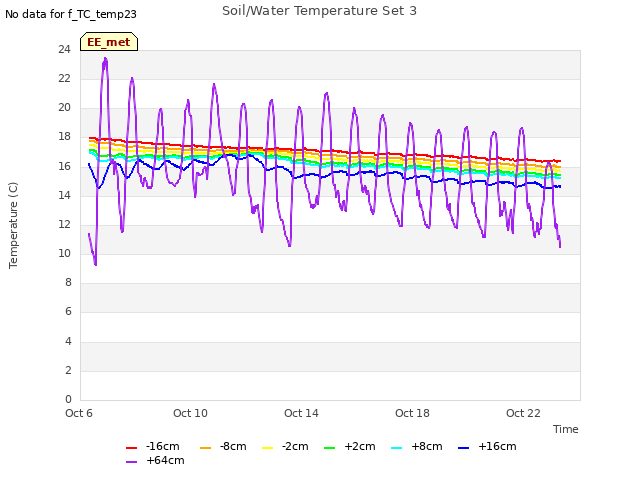Click the red -16cm legend swatch
This screenshot has width=640, height=480.
point(131,448)
